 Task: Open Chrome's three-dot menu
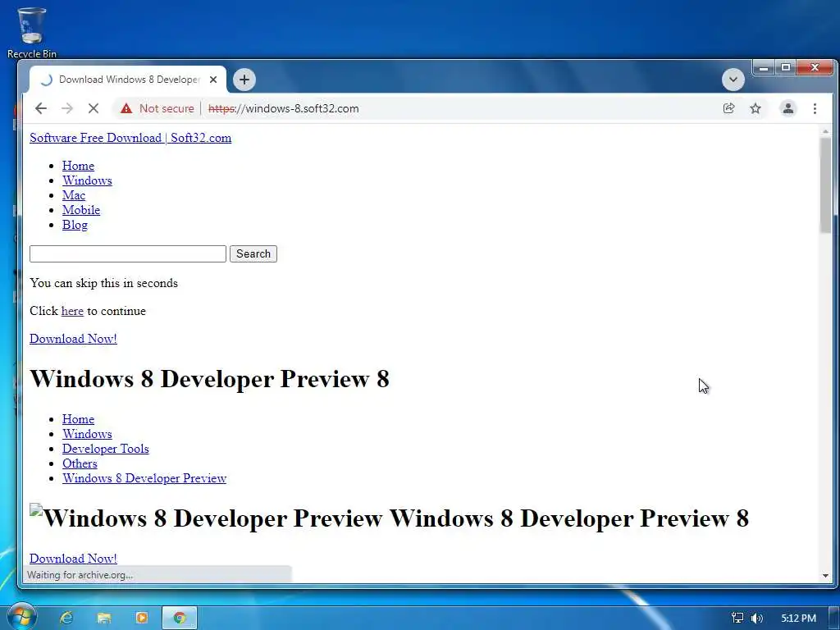[815, 108]
